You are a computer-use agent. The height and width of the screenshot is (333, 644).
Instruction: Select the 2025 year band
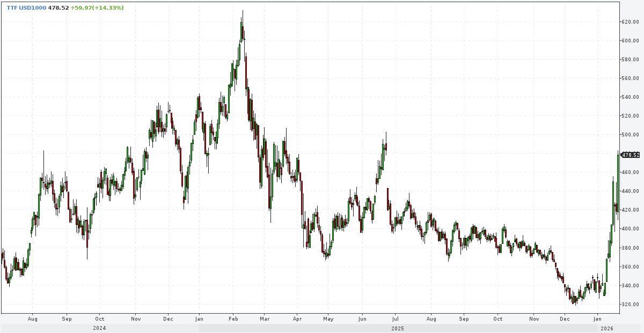(x=397, y=328)
